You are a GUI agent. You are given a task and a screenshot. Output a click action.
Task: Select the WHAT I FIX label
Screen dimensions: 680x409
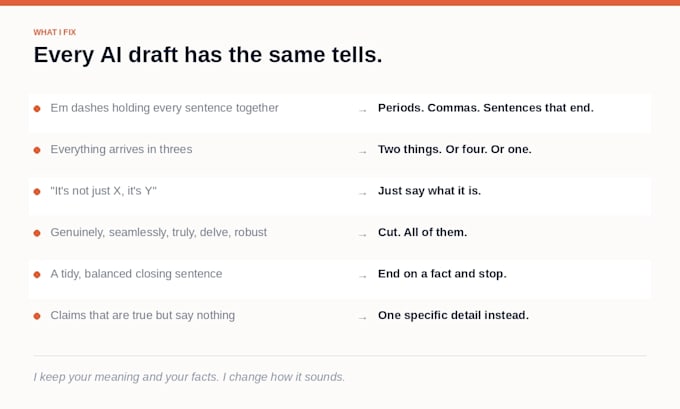click(55, 32)
